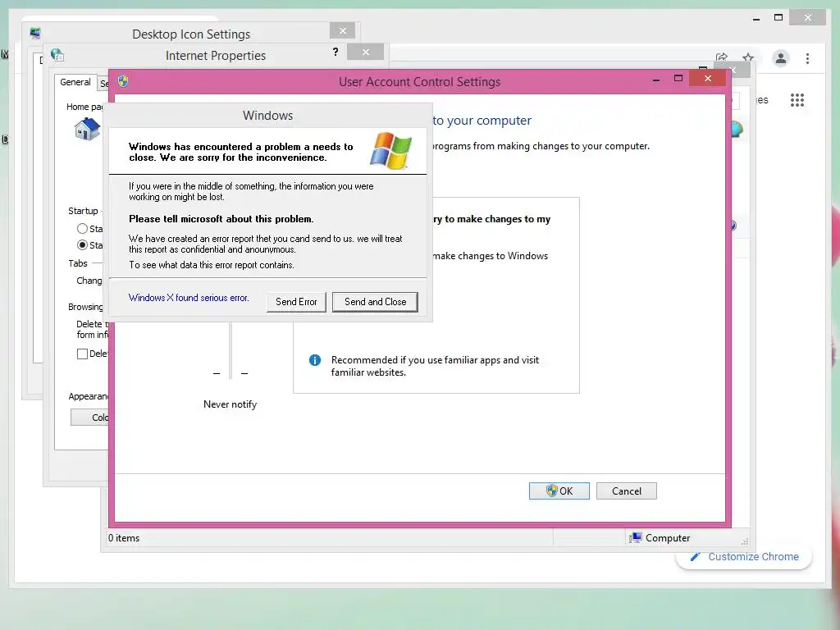Minimize the User Account Control Settings window
Viewport: 840px width, 630px height.
point(656,80)
